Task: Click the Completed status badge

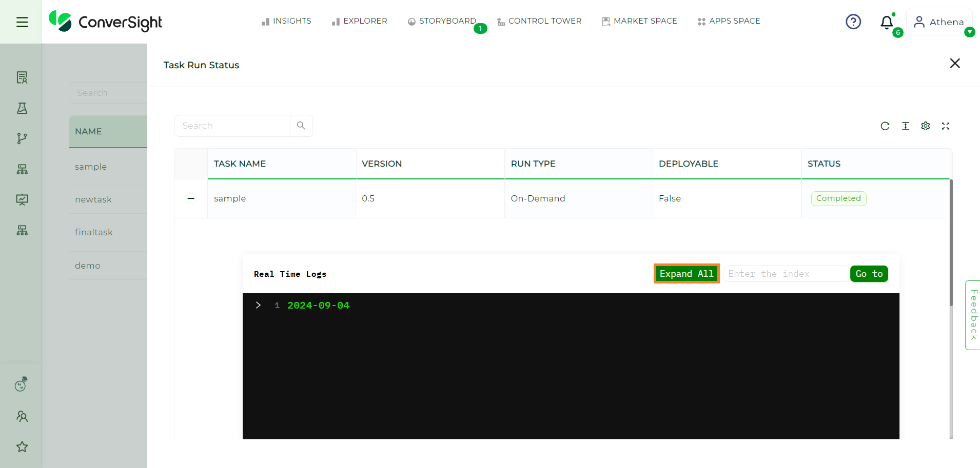Action: [838, 198]
